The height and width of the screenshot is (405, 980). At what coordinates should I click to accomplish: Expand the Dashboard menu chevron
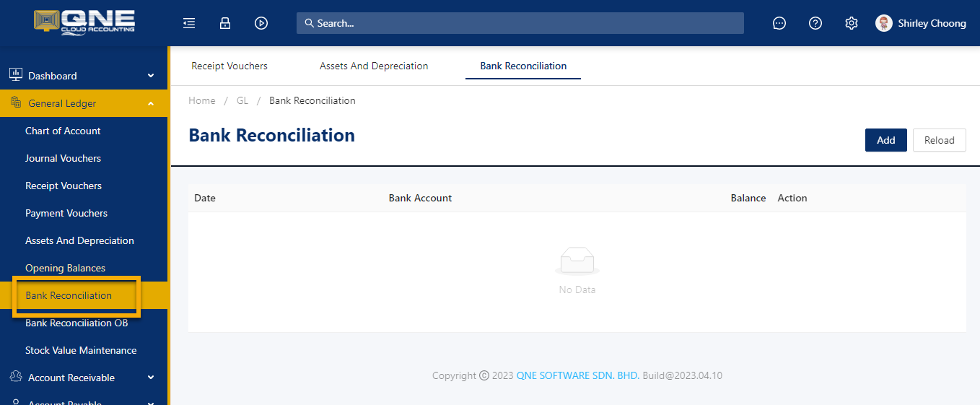point(151,76)
